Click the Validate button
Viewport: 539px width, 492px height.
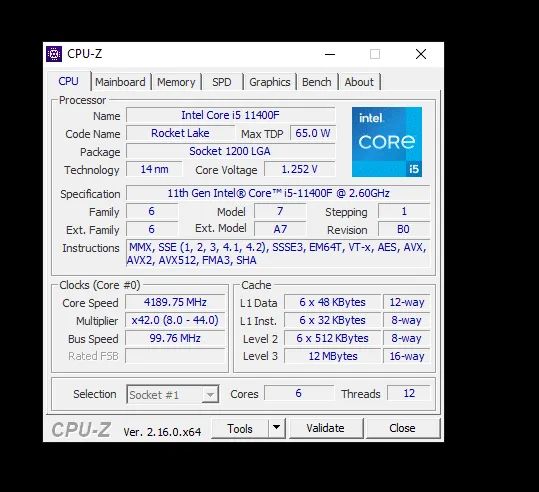pos(326,428)
